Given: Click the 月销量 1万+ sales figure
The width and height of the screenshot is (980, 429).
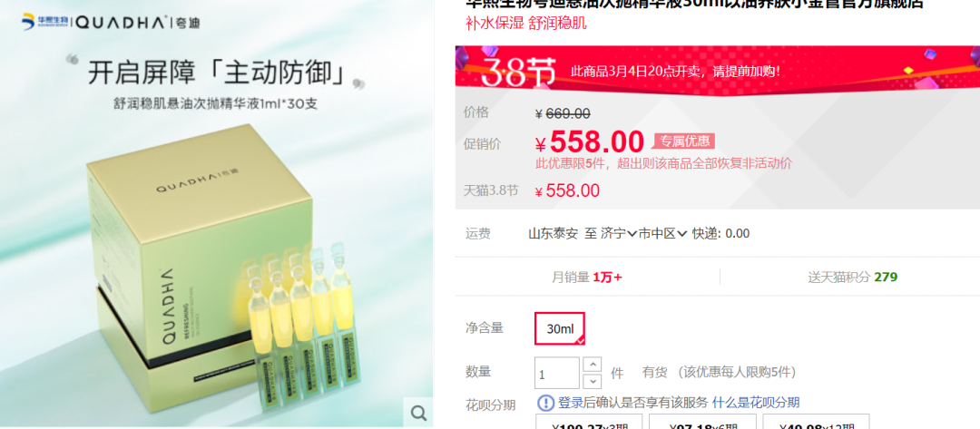Looking at the screenshot, I should click(587, 277).
